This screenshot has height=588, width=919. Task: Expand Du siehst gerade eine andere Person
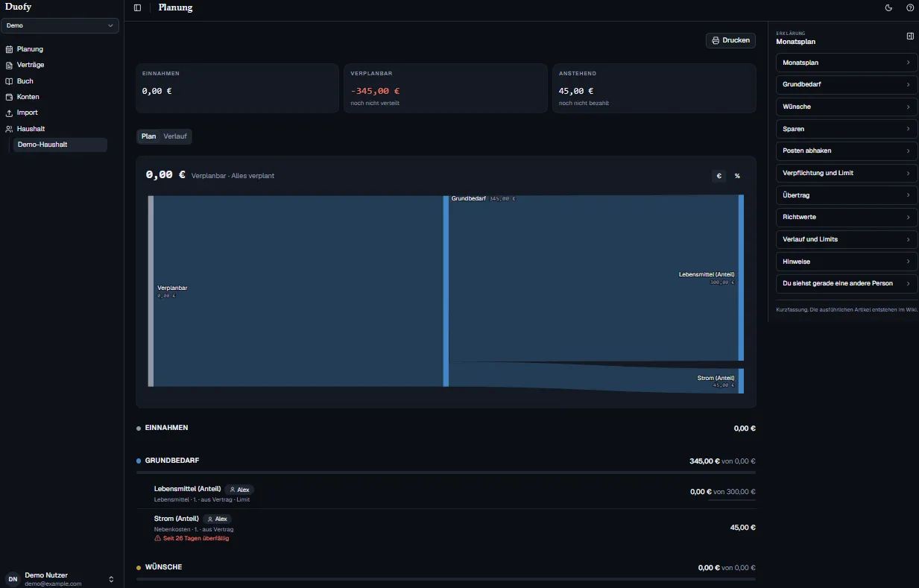pyautogui.click(x=847, y=284)
